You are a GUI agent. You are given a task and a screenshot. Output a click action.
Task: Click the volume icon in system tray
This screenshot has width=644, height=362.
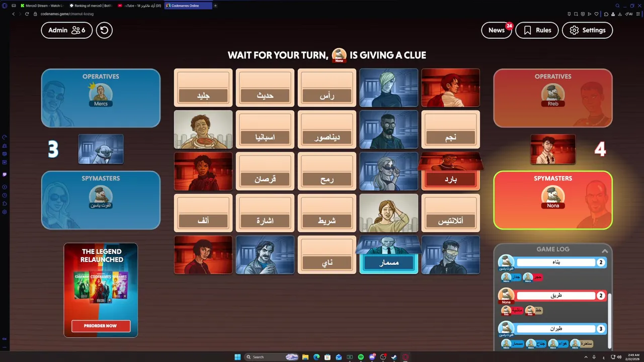[619, 357]
